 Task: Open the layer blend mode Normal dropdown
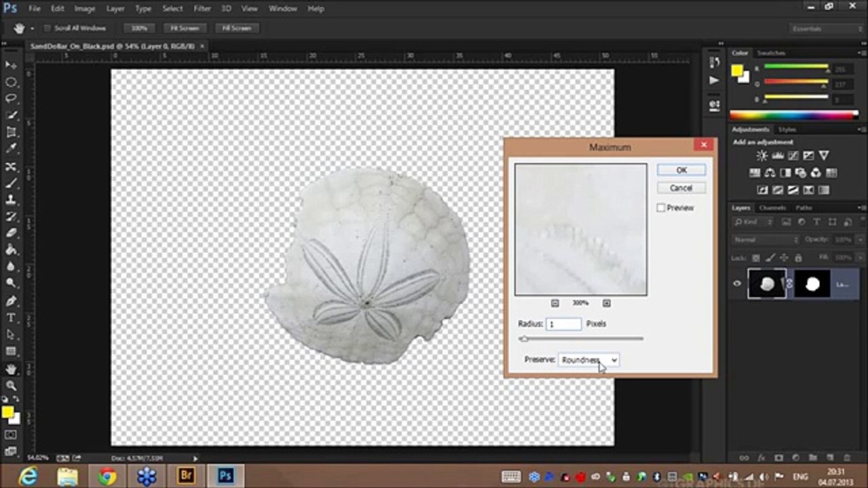coord(766,240)
